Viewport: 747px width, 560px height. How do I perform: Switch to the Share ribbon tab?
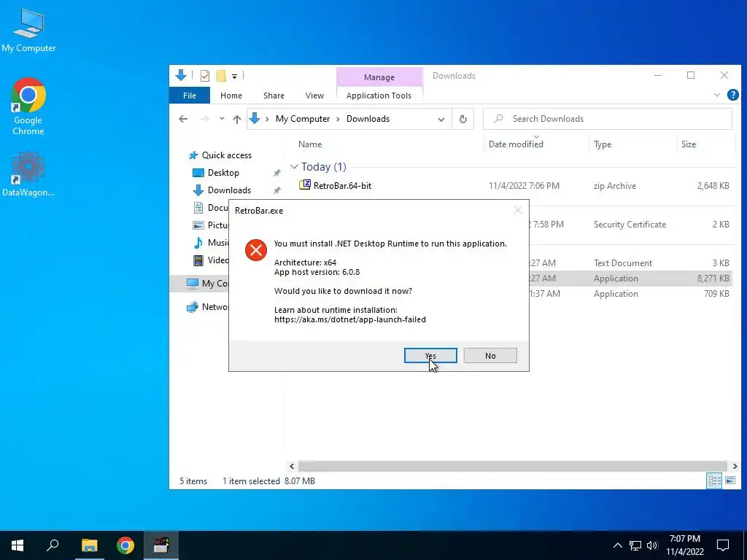click(x=274, y=96)
